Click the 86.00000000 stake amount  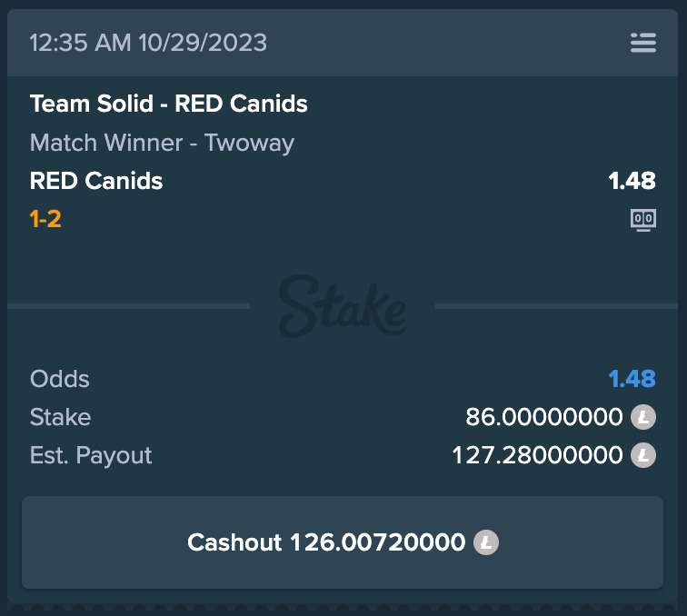click(x=543, y=418)
